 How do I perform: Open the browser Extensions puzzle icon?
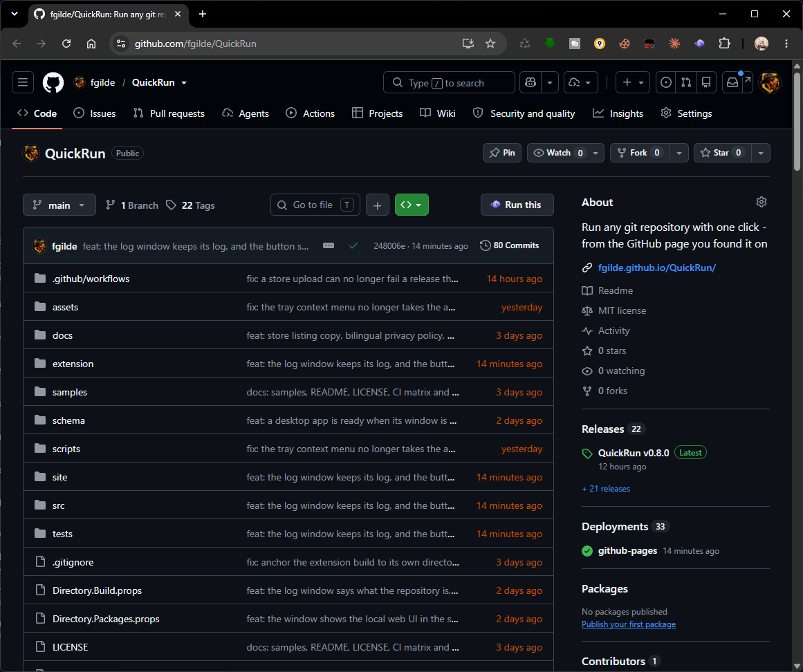coord(724,44)
